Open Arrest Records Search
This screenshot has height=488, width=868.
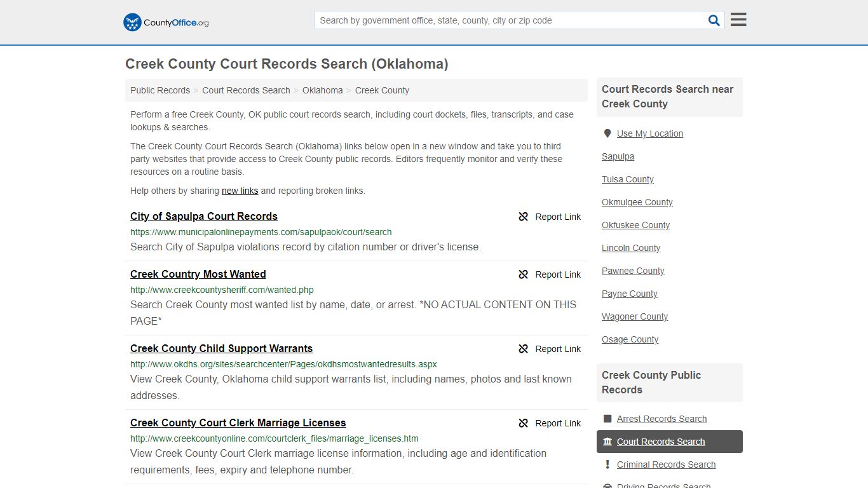661,419
